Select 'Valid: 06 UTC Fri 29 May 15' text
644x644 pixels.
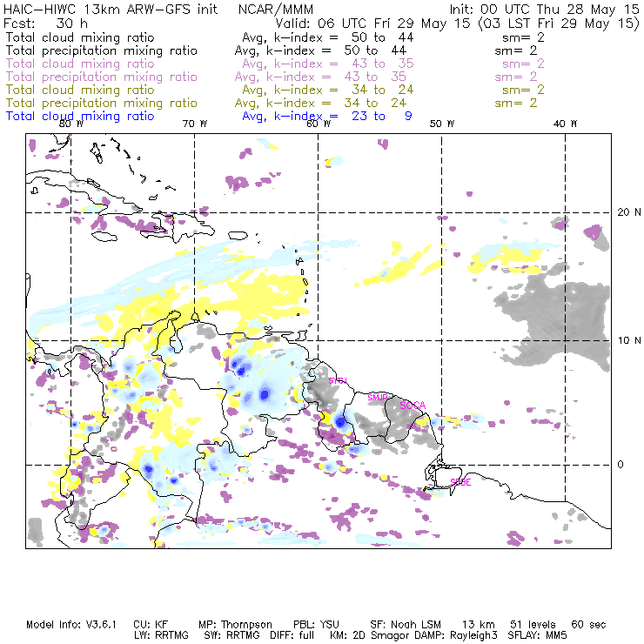coord(372,23)
